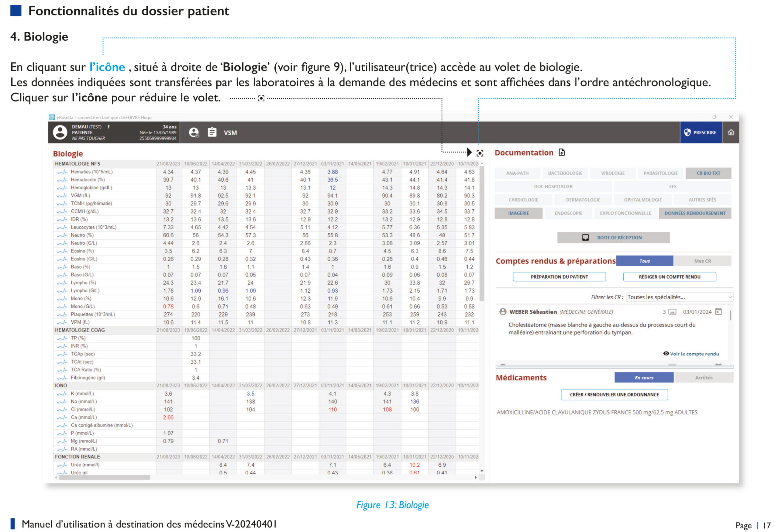Open the Toutes les spécialités dropdown
Viewport: 778px width, 532px height.
click(680, 297)
